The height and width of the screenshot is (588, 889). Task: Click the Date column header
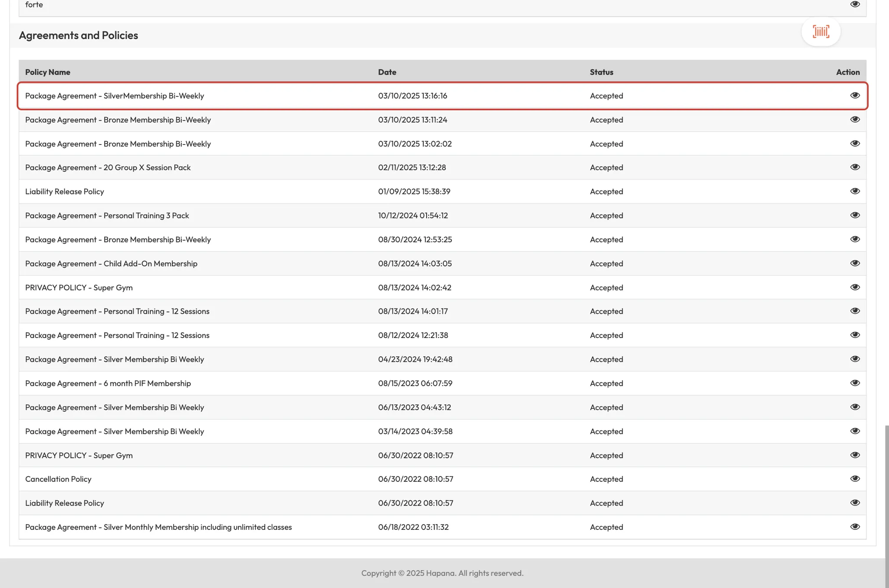click(387, 72)
